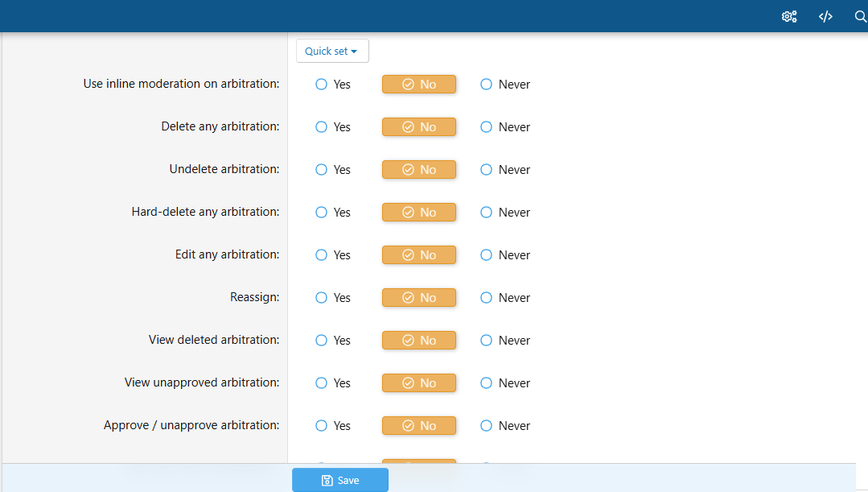Select Yes for Hard-delete any arbitration

322,213
